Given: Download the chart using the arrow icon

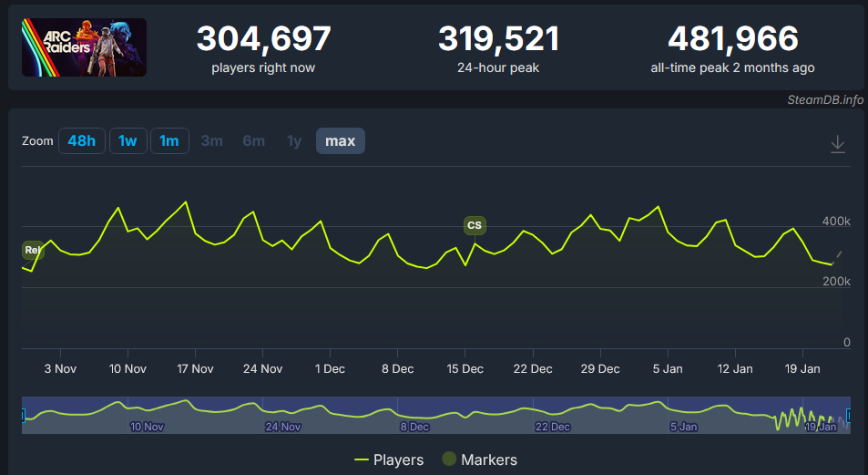Looking at the screenshot, I should coord(838,144).
